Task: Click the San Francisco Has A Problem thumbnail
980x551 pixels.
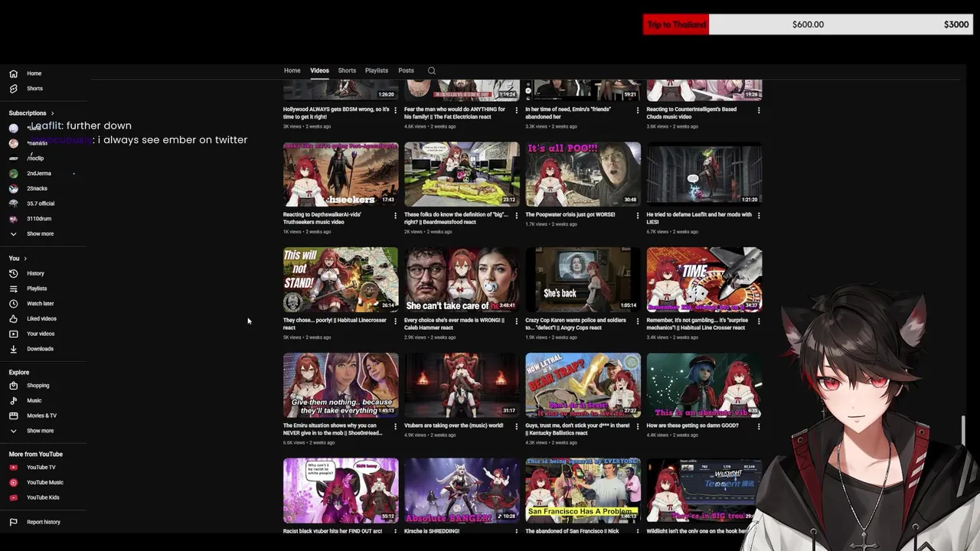Action: (583, 490)
